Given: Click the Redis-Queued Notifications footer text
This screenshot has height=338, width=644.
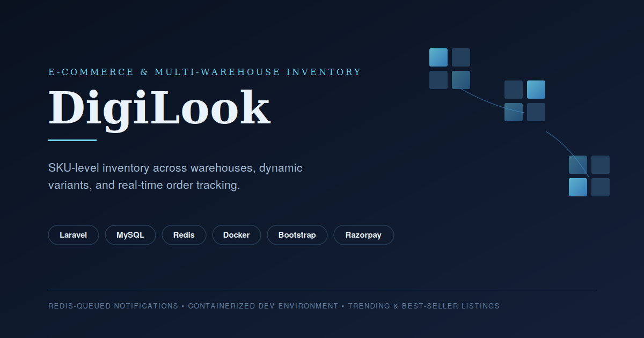Looking at the screenshot, I should click(x=113, y=306).
